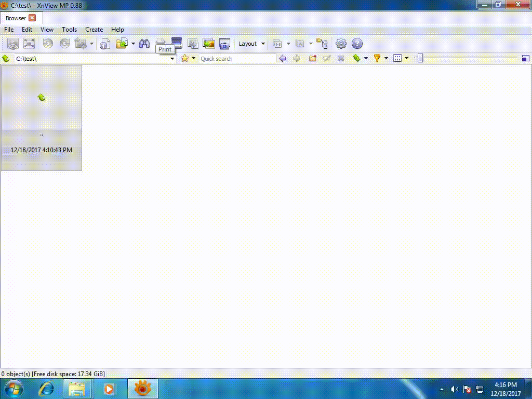The height and width of the screenshot is (399, 532).
Task: Expand the Filter dropdown arrow
Action: 386,58
